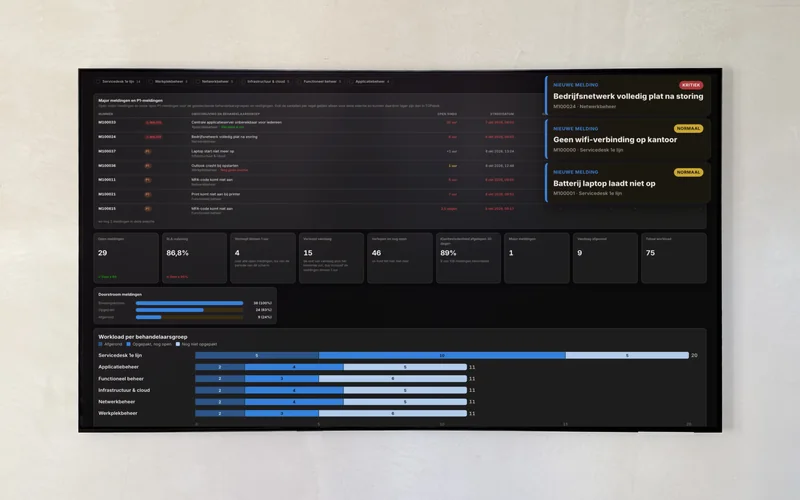
Task: Click the Afgerond legend swatch
Action: [101, 344]
